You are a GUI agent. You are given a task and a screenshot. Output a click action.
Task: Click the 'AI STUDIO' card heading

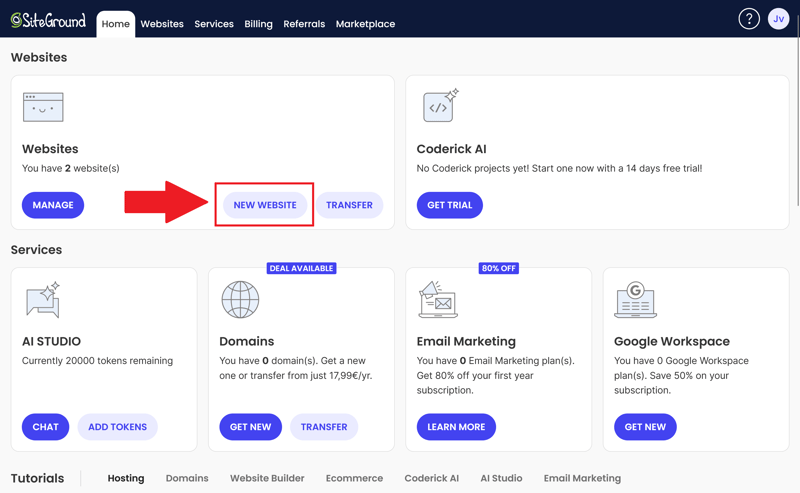(52, 341)
